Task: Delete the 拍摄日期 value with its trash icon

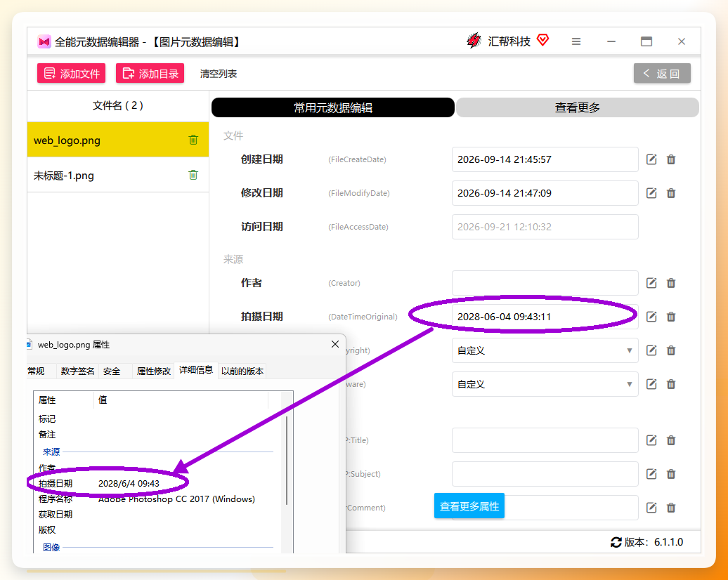Action: pyautogui.click(x=671, y=317)
